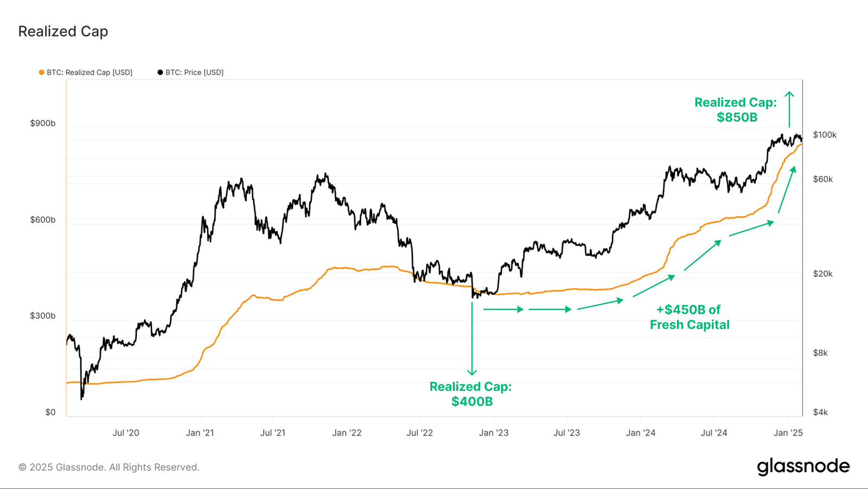Click the black Price legend dot
868x489 pixels.
(160, 72)
